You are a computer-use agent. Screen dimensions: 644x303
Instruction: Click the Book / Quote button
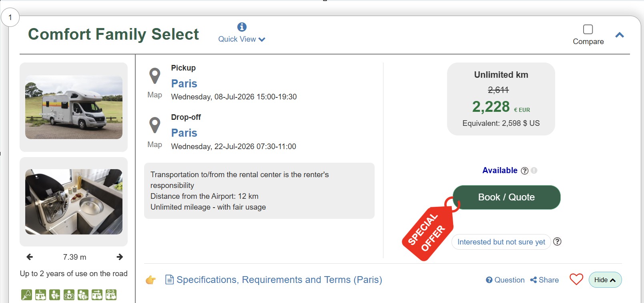[x=506, y=197]
